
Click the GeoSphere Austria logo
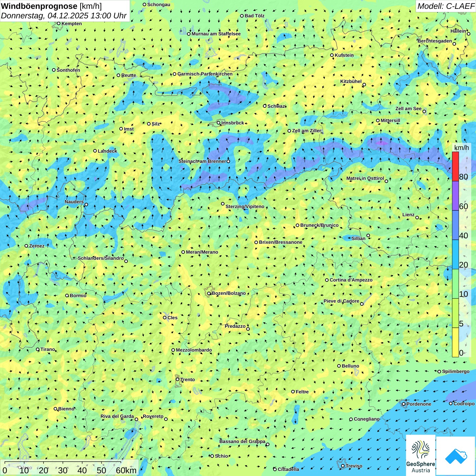point(421,456)
